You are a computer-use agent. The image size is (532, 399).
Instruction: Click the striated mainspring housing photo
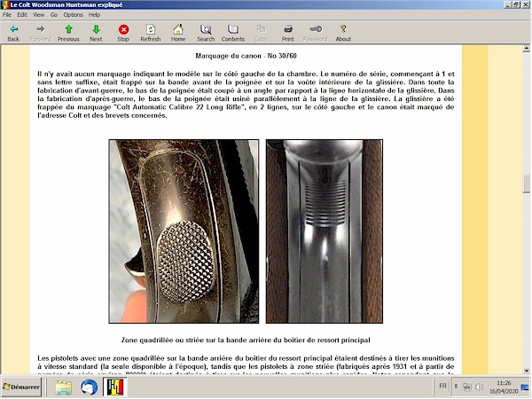pyautogui.click(x=325, y=231)
